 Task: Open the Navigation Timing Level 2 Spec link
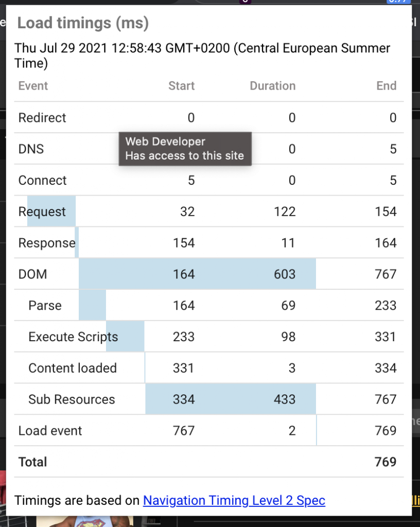coord(234,500)
